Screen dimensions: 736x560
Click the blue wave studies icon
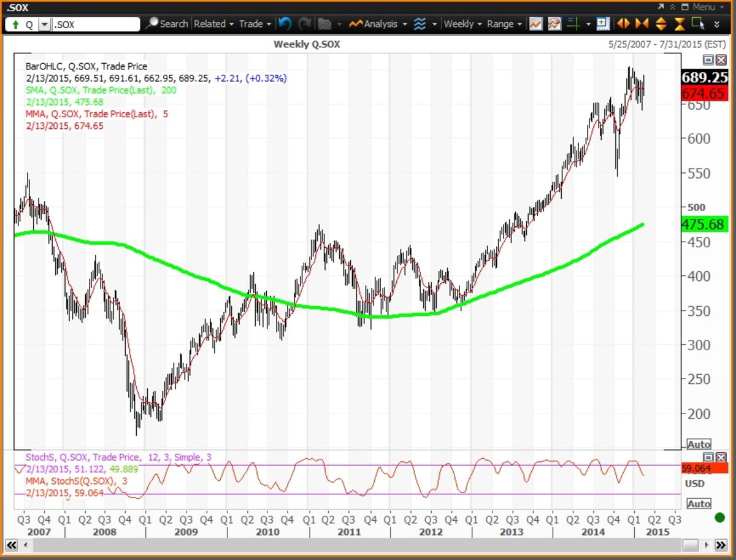click(x=420, y=24)
